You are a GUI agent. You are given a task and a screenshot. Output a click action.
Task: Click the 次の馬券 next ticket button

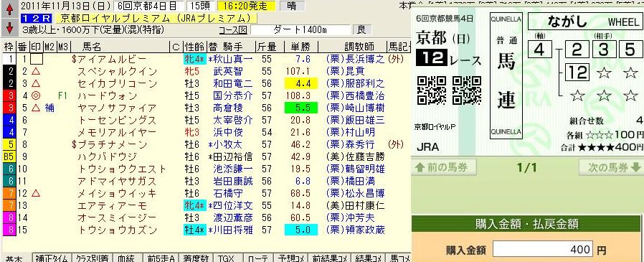612,167
